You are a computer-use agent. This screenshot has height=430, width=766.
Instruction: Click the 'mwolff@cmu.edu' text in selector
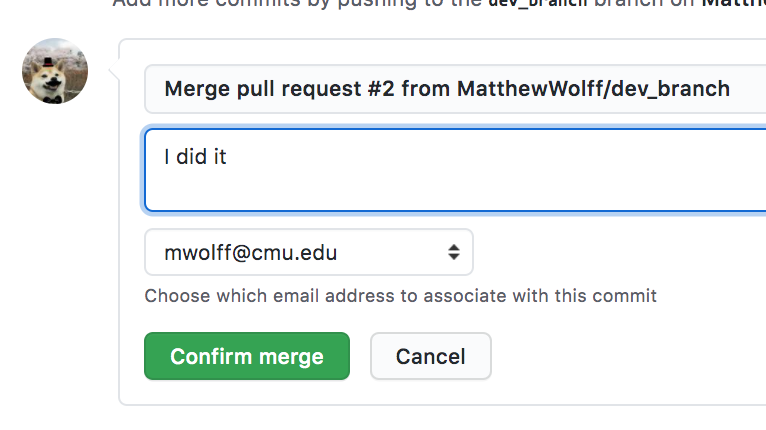tap(251, 252)
